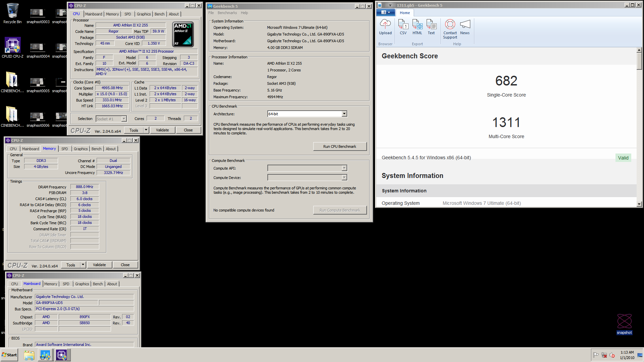Click the Show Desktop button on the taskbar

click(x=640, y=355)
